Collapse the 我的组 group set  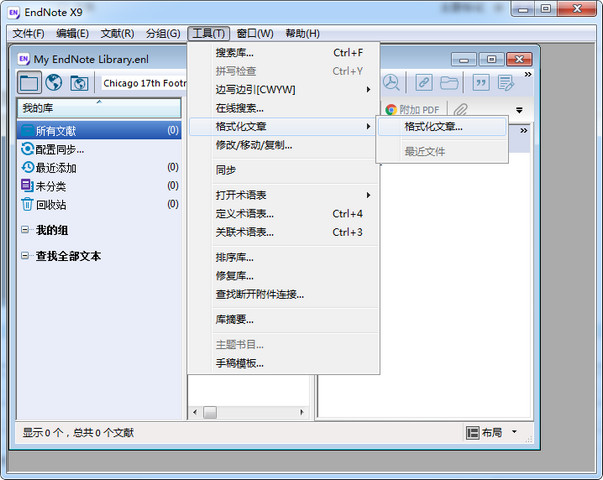25,230
